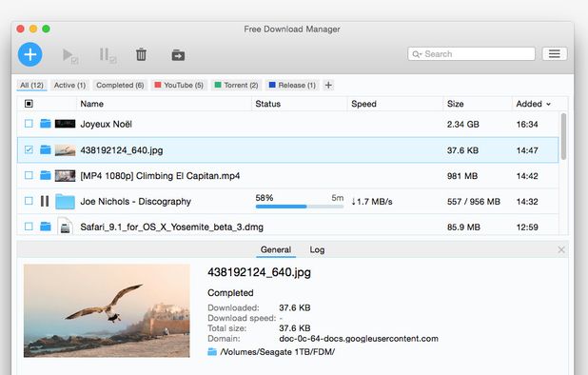The height and width of the screenshot is (375, 588).
Task: Click the search magnifier icon
Action: click(x=415, y=54)
